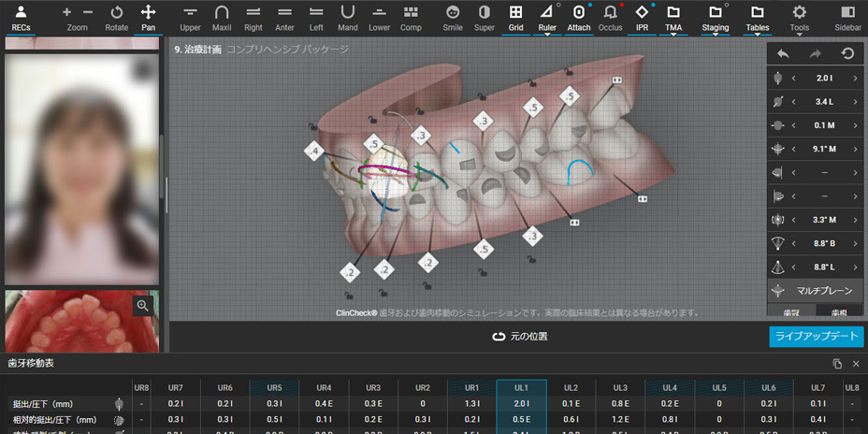Image resolution: width=868 pixels, height=434 pixels.
Task: Open the TMA tool
Action: point(673,18)
